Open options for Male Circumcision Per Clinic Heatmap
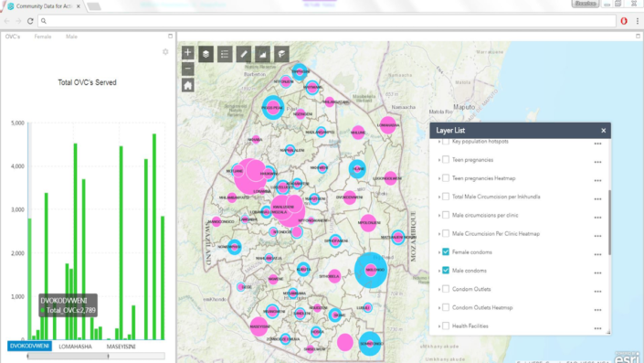The width and height of the screenshot is (644, 363). coord(597,236)
